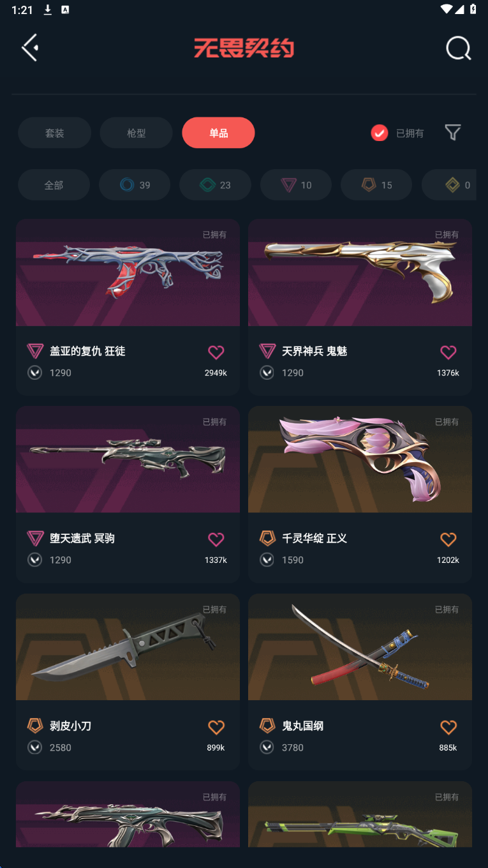Like 剥皮小刀 using heart icon
Image resolution: width=488 pixels, height=868 pixels.
pos(216,727)
